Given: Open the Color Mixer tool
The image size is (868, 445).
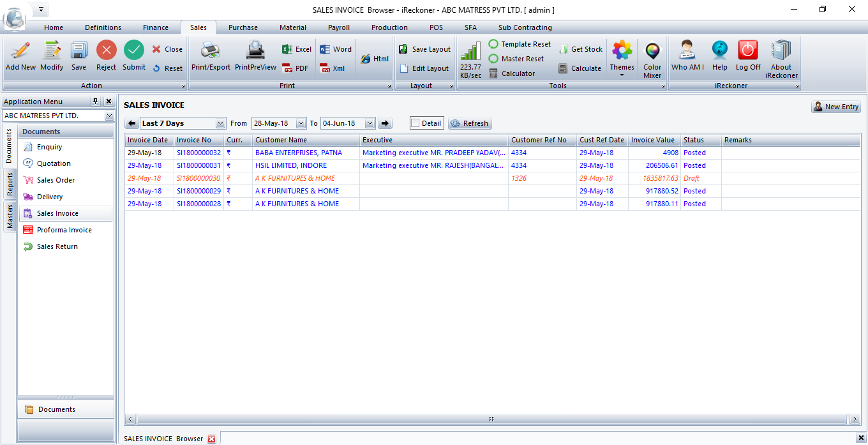Looking at the screenshot, I should pos(652,51).
